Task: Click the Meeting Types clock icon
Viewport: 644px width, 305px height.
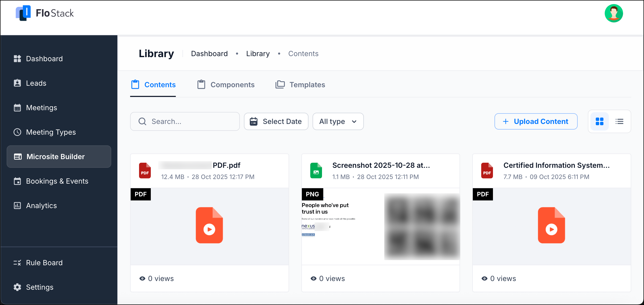Action: click(17, 132)
